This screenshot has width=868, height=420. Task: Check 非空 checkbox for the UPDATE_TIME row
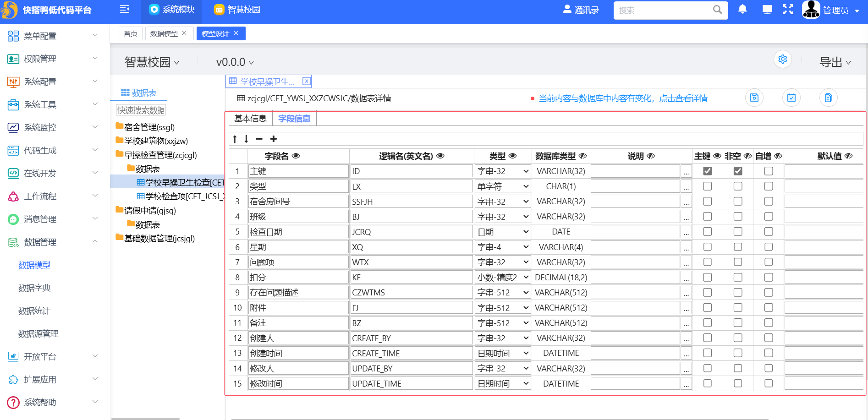(x=738, y=383)
